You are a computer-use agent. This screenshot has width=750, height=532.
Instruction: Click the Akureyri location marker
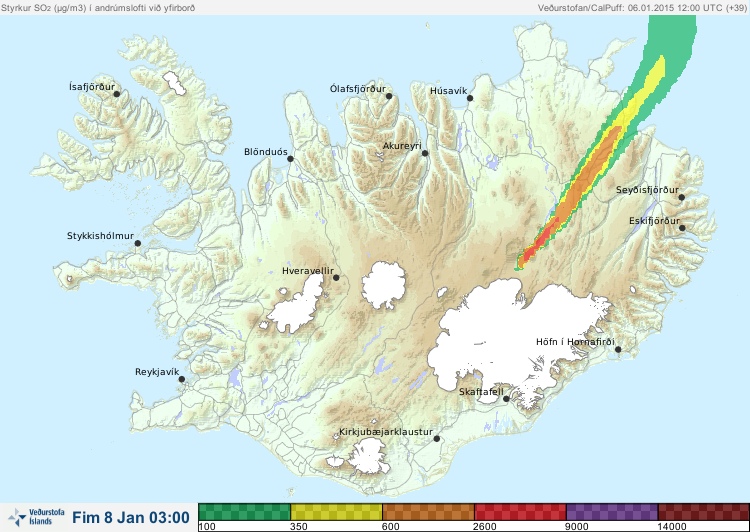[425, 153]
